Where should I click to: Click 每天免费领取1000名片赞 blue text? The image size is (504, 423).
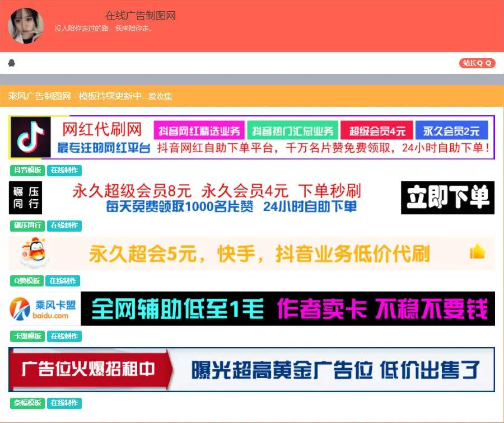180,206
